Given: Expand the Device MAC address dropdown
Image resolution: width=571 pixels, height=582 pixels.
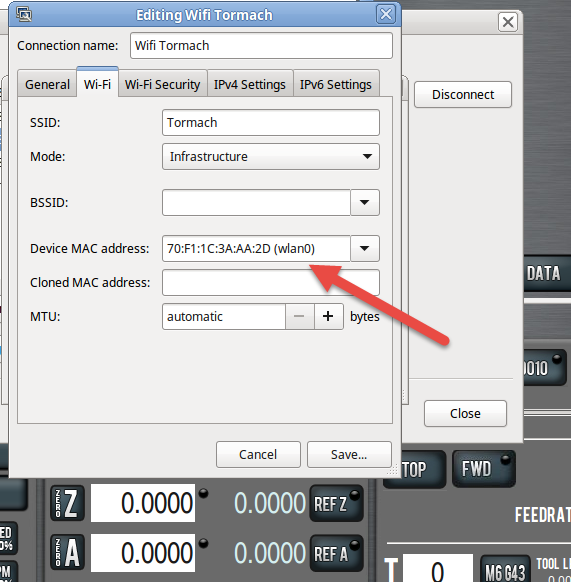Looking at the screenshot, I should click(x=365, y=248).
